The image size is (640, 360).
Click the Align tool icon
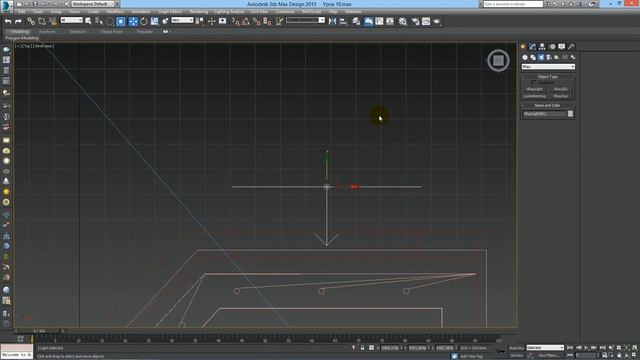point(343,21)
